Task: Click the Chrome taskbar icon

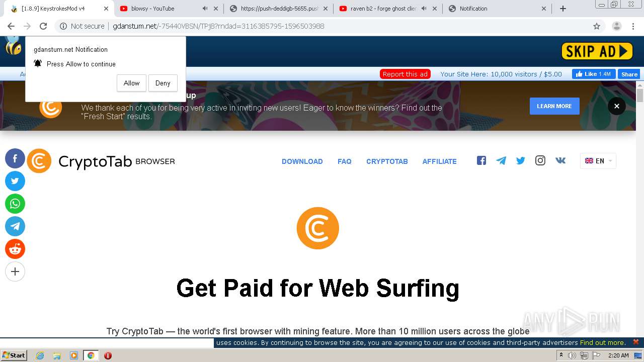Action: pyautogui.click(x=91, y=355)
